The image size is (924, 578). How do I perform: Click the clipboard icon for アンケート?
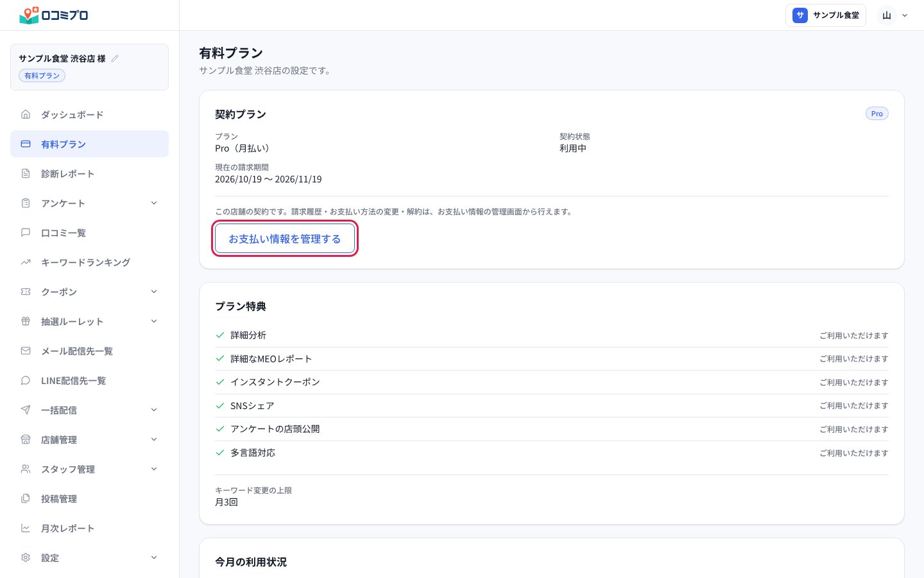coord(26,203)
